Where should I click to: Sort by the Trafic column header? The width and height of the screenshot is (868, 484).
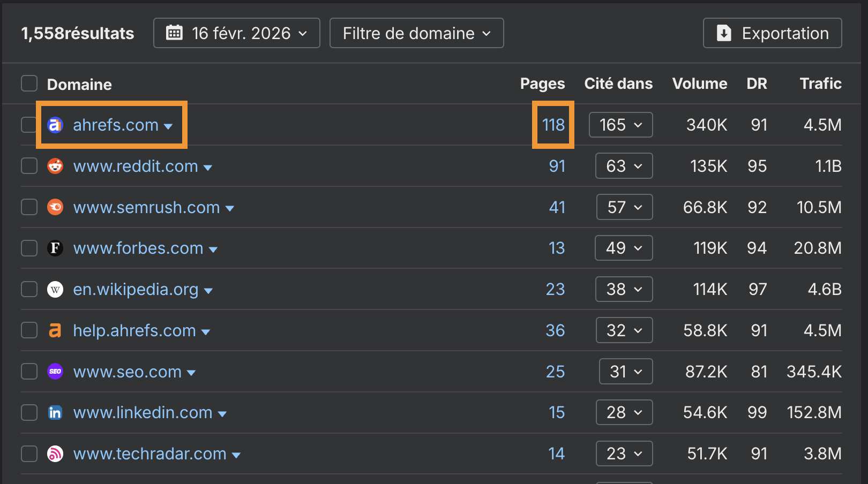point(820,84)
